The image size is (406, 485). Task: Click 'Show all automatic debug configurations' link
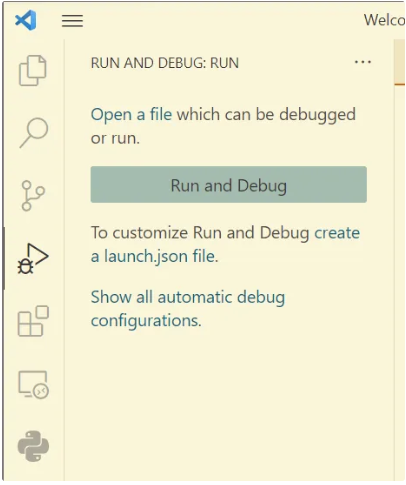coord(188,309)
